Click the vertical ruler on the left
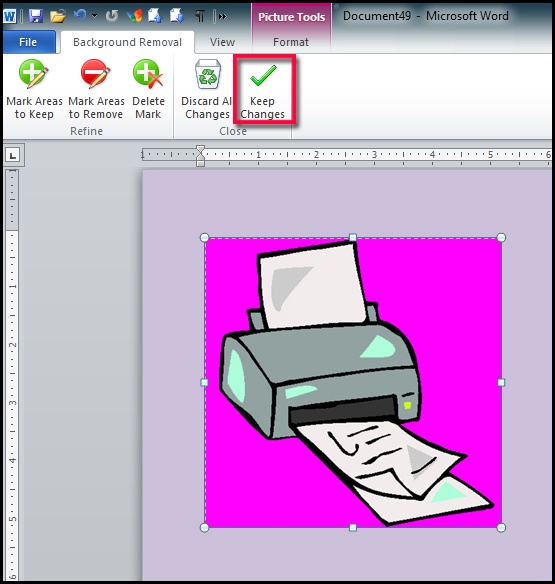Screen dimensions: 555x584 coord(12,374)
